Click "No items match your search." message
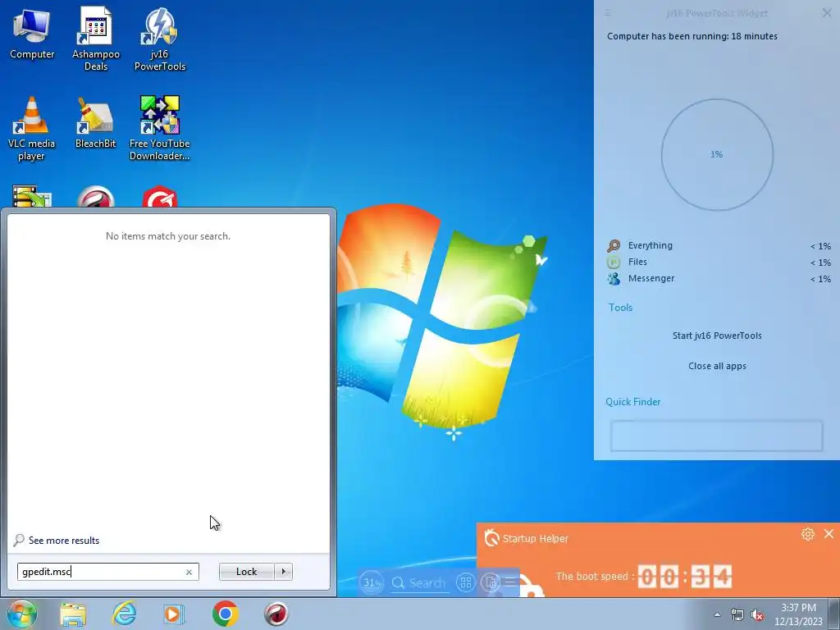This screenshot has height=630, width=840. [x=167, y=236]
